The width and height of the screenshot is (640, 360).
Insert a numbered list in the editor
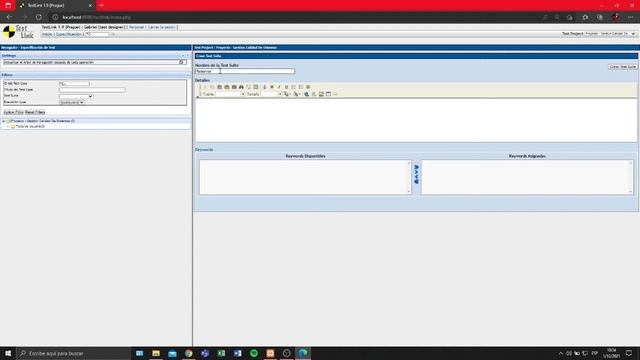pos(293,87)
